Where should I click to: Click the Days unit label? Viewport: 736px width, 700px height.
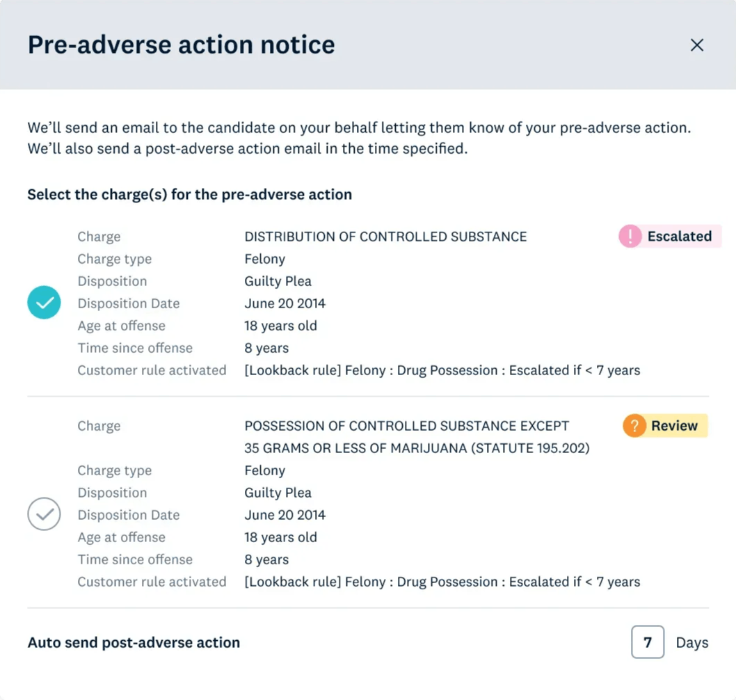[x=691, y=643]
